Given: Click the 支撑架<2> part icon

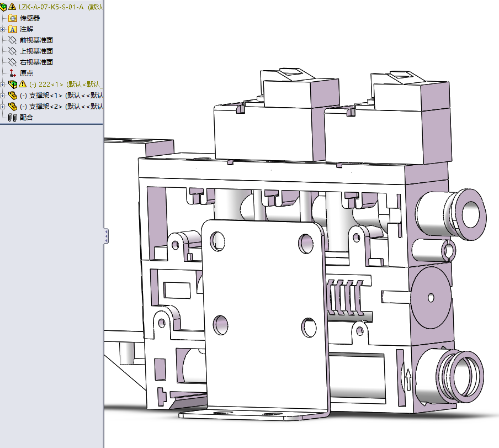Looking at the screenshot, I should pyautogui.click(x=12, y=107).
